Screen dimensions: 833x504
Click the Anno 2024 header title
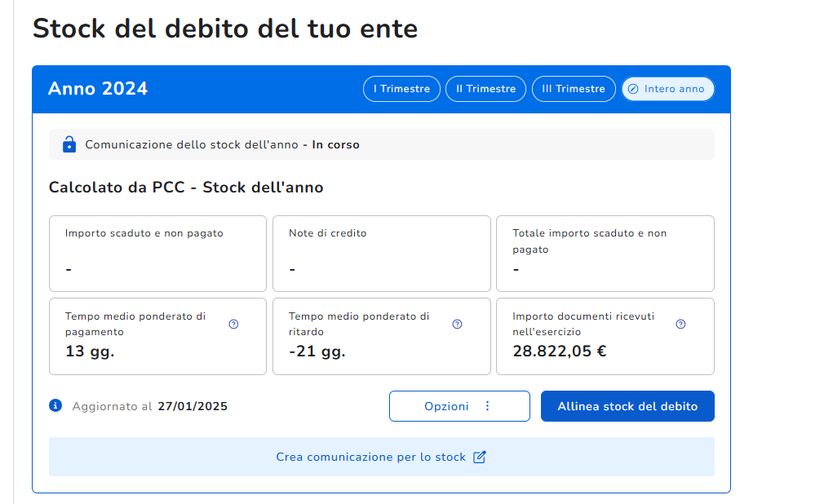[x=98, y=89]
